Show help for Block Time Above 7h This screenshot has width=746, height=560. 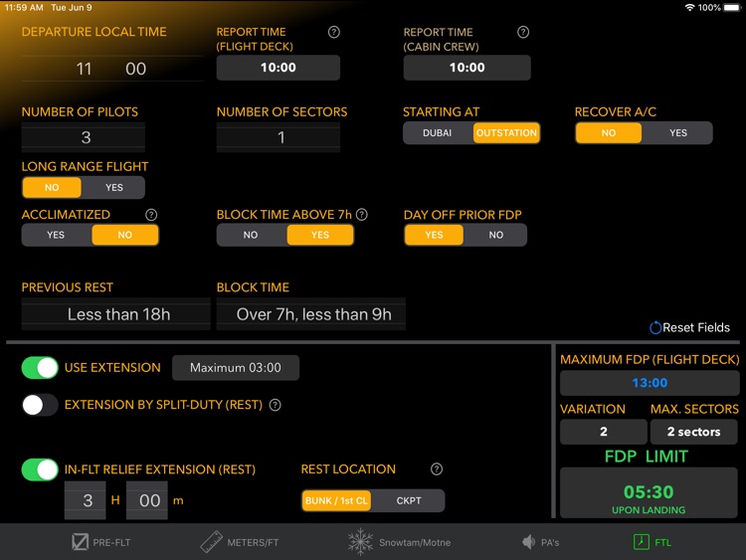(362, 215)
